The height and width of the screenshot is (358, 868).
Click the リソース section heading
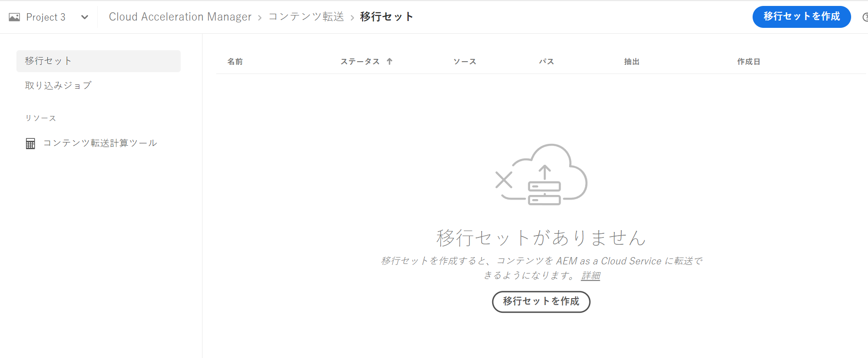pyautogui.click(x=41, y=118)
